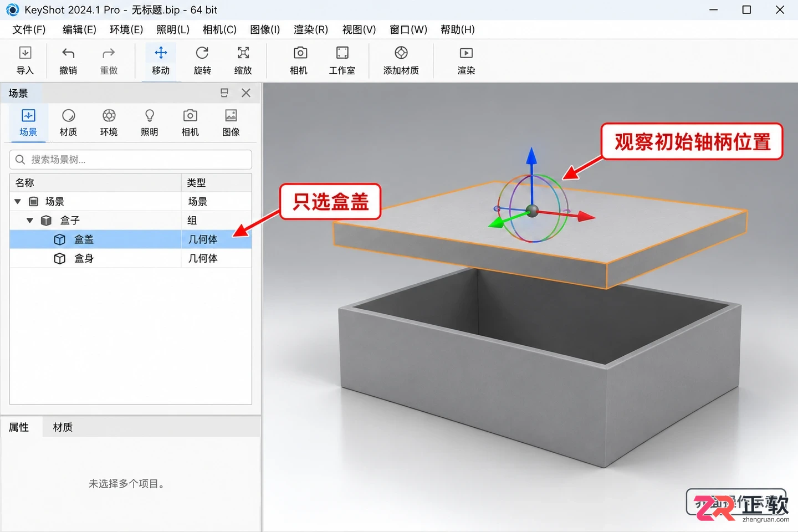Close the 场景 panel
Image resolution: width=798 pixels, height=532 pixels.
point(246,93)
